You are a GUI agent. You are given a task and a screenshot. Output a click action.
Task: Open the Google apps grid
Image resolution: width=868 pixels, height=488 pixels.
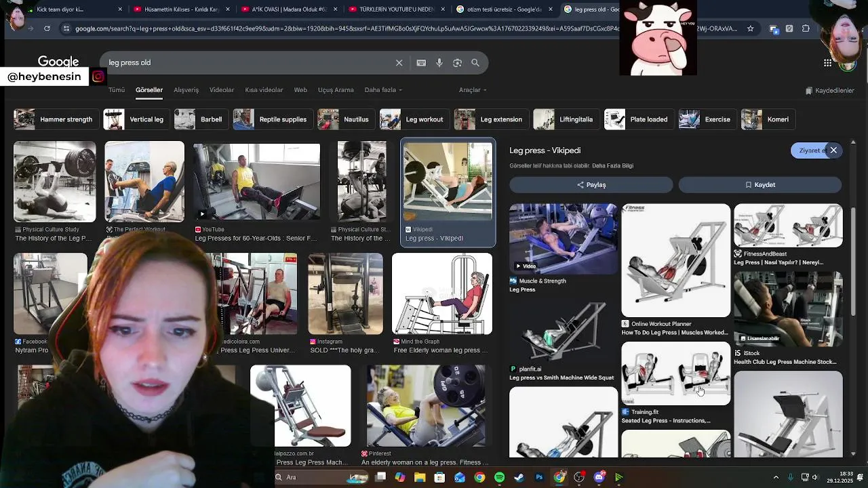point(827,63)
